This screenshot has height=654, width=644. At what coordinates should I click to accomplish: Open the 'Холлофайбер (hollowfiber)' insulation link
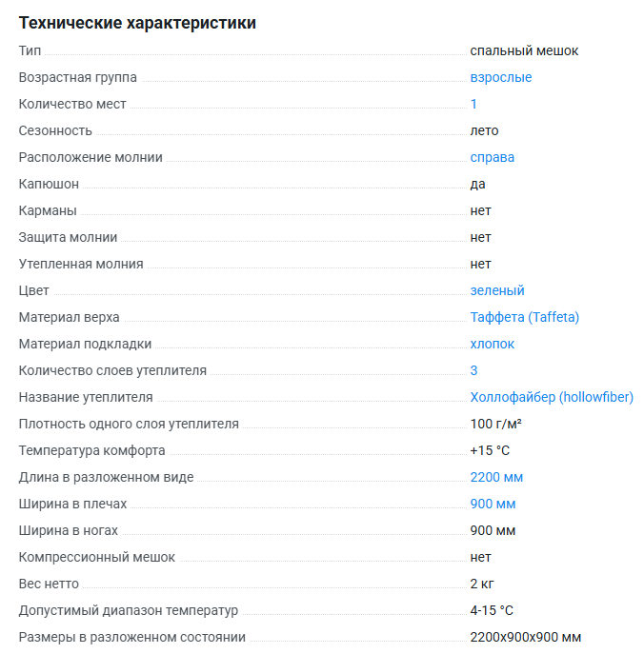coord(551,397)
